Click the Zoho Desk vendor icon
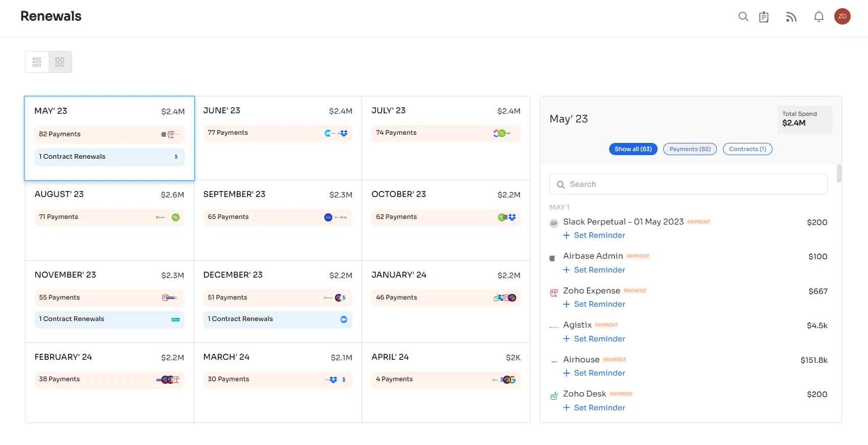The width and height of the screenshot is (868, 445). pyautogui.click(x=553, y=395)
